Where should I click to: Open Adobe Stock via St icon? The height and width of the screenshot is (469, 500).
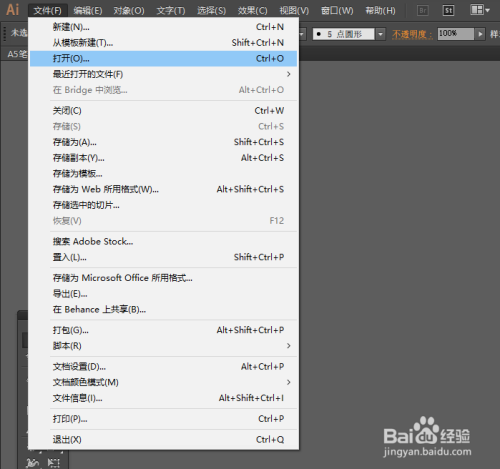point(448,10)
